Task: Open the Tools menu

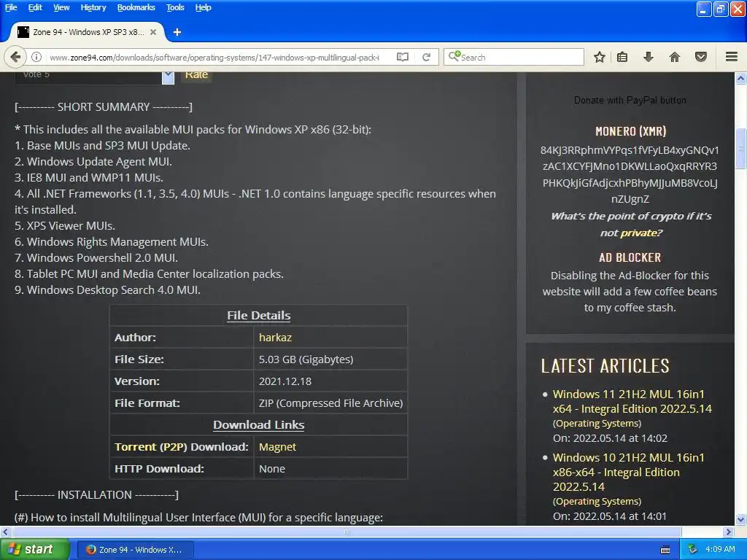Action: (175, 7)
